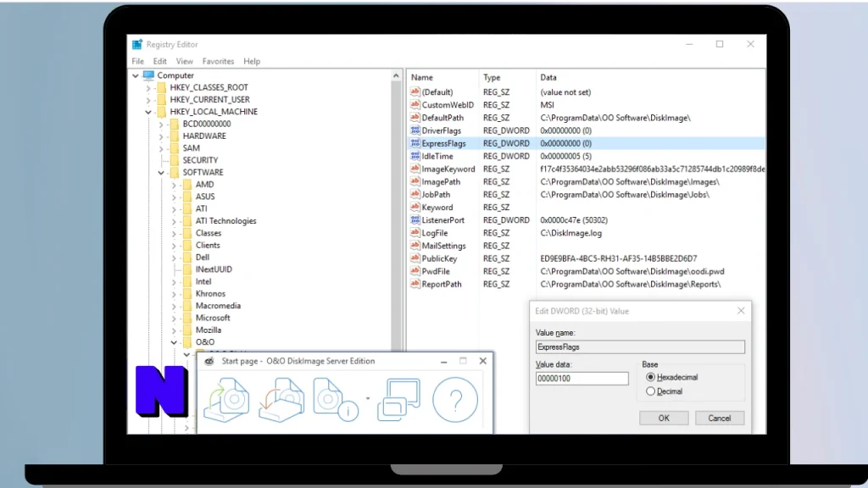This screenshot has width=868, height=488.
Task: Close the O&O DiskImage start page window
Action: pos(482,361)
